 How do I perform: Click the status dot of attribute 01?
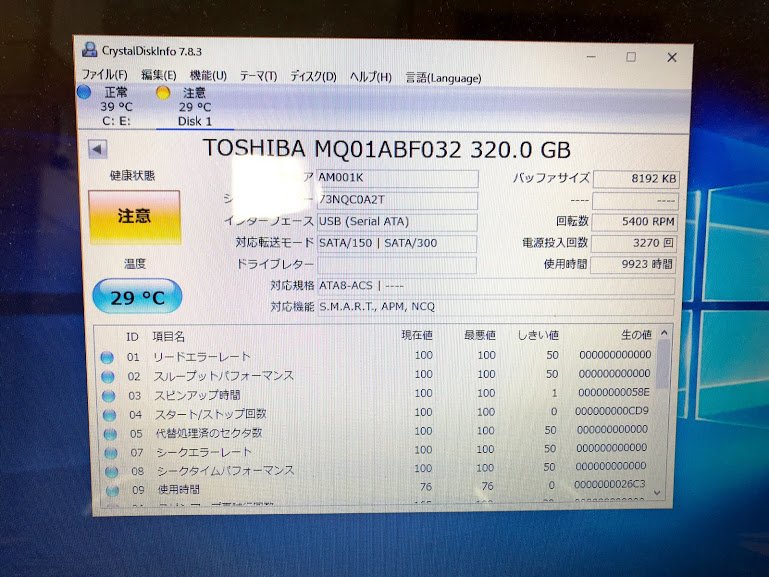[x=107, y=358]
